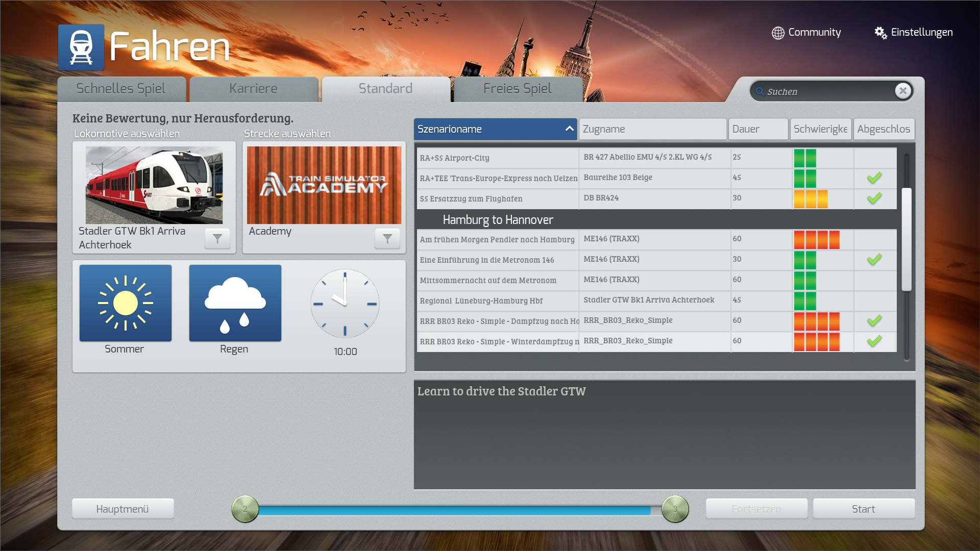
Task: Open Community via the globe icon
Action: point(778,33)
